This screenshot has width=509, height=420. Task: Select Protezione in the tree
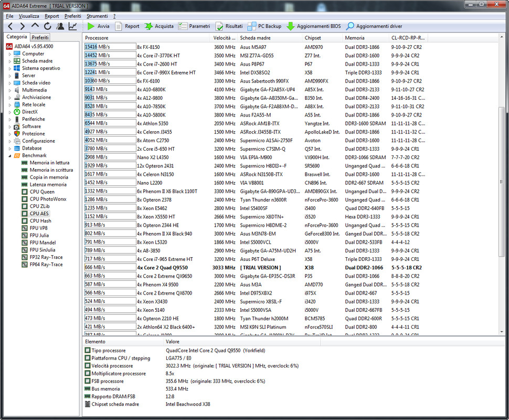pyautogui.click(x=34, y=134)
